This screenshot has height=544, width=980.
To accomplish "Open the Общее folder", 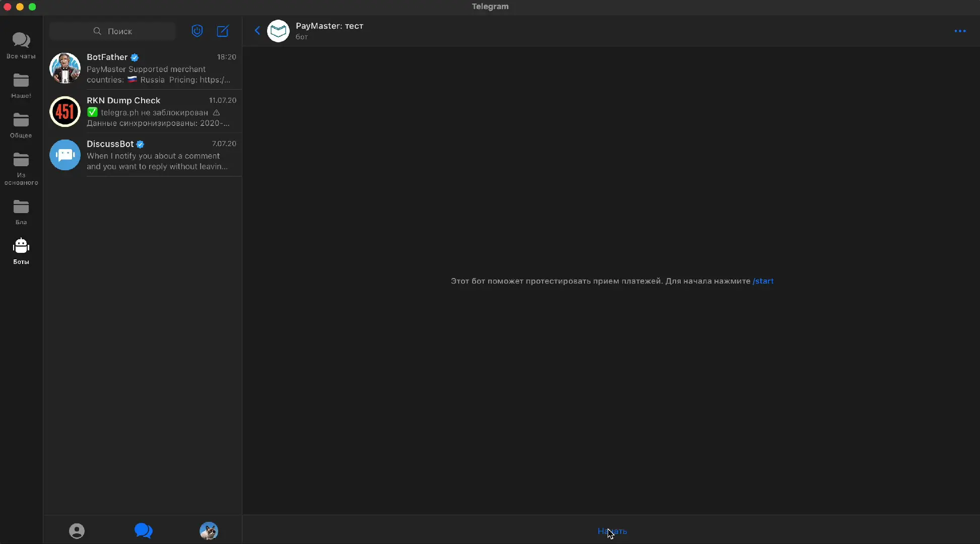I will tap(21, 125).
